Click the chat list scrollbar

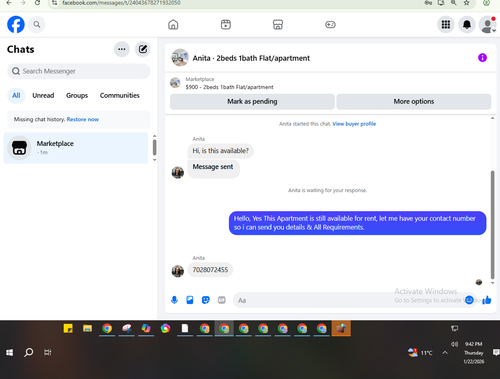[154, 147]
